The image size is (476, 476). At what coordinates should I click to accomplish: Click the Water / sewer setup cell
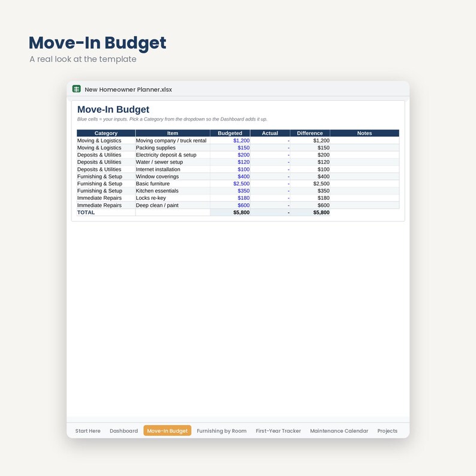pyautogui.click(x=173, y=162)
